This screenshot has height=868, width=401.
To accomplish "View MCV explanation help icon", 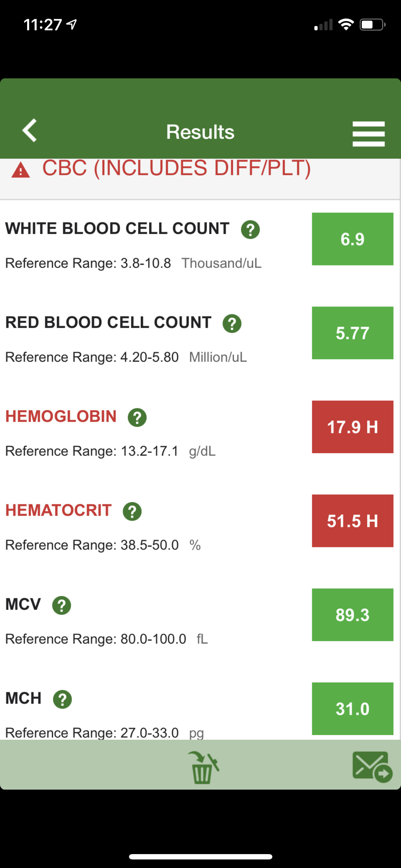I will (x=62, y=605).
